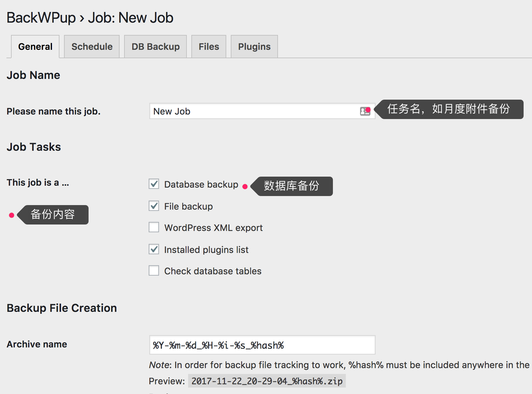Image resolution: width=532 pixels, height=394 pixels.
Task: Open the DB Backup tab
Action: [155, 47]
